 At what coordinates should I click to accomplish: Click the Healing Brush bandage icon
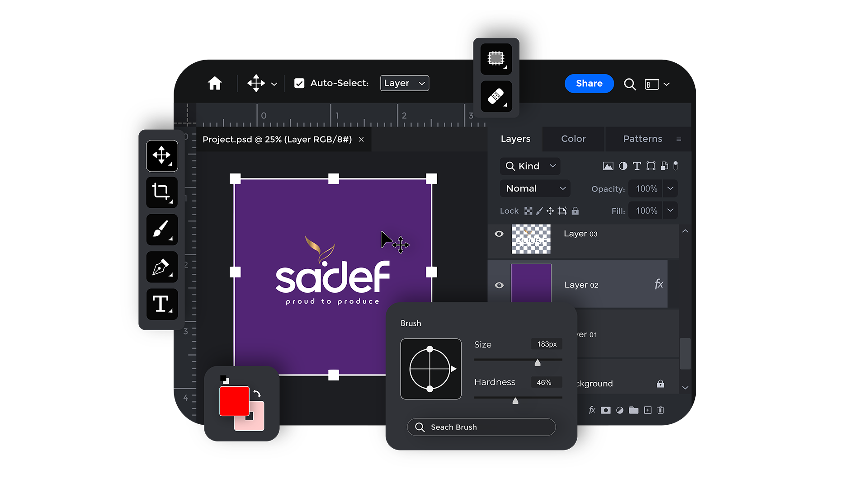pos(496,96)
